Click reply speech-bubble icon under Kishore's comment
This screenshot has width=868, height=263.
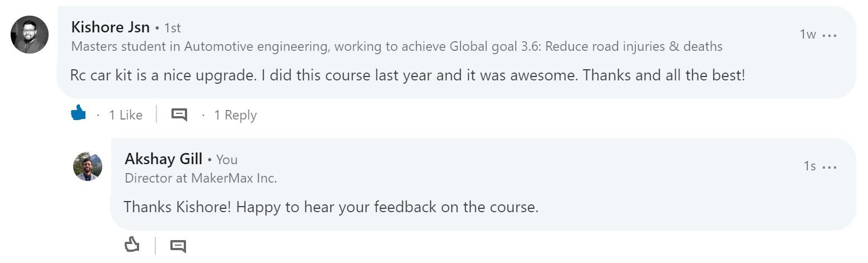pyautogui.click(x=179, y=115)
